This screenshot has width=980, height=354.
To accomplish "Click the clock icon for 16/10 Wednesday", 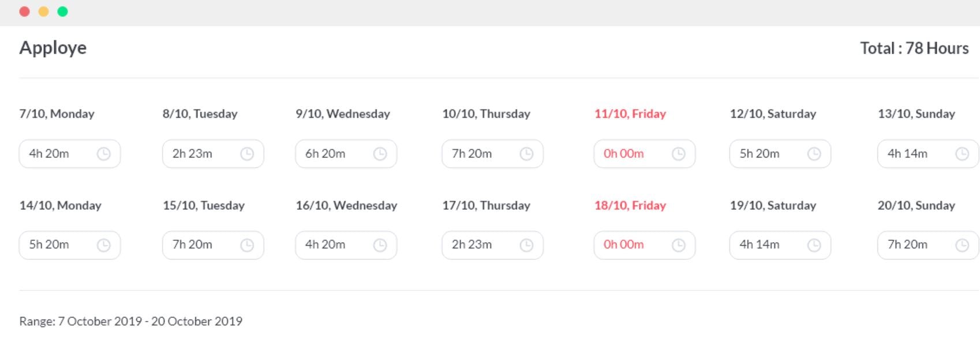I will pos(380,245).
